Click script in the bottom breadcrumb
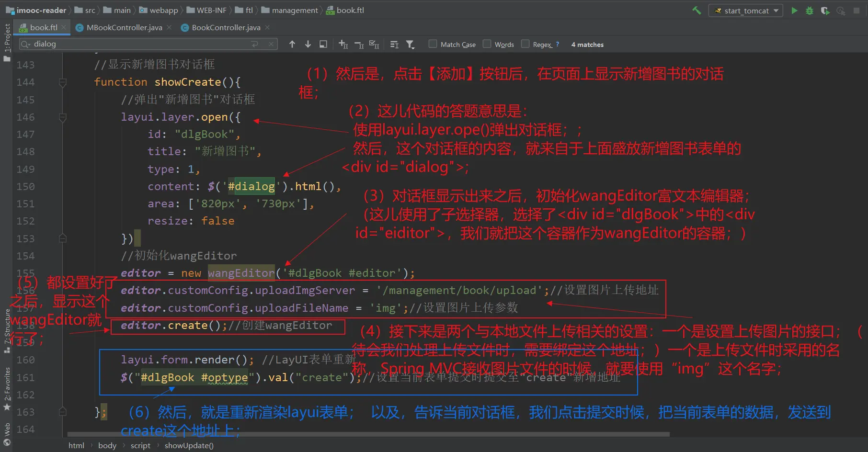The height and width of the screenshot is (452, 868). [x=140, y=445]
